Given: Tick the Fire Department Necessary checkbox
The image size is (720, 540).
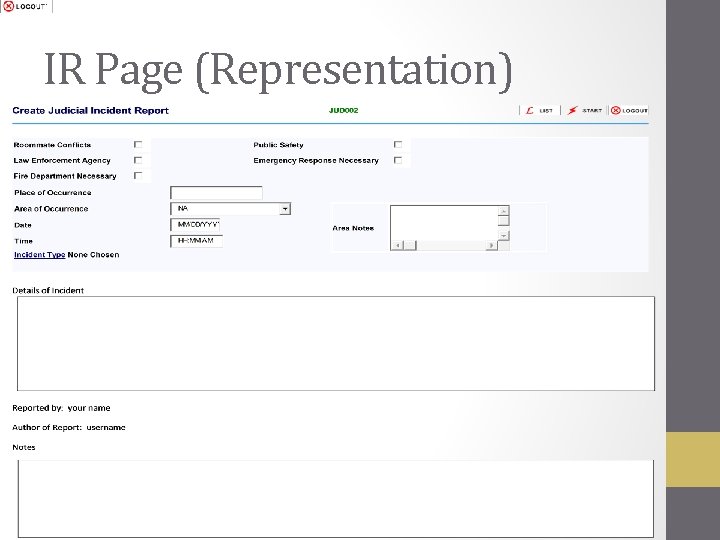Looking at the screenshot, I should point(138,176).
